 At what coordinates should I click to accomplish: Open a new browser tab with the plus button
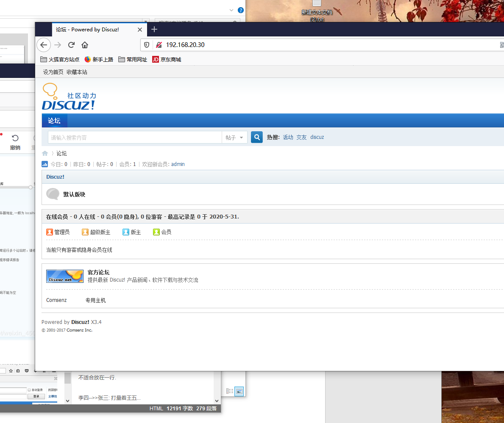[154, 30]
